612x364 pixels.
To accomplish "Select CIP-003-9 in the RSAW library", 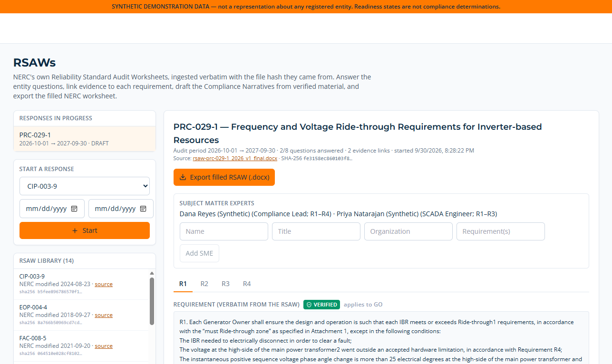I will (81, 284).
